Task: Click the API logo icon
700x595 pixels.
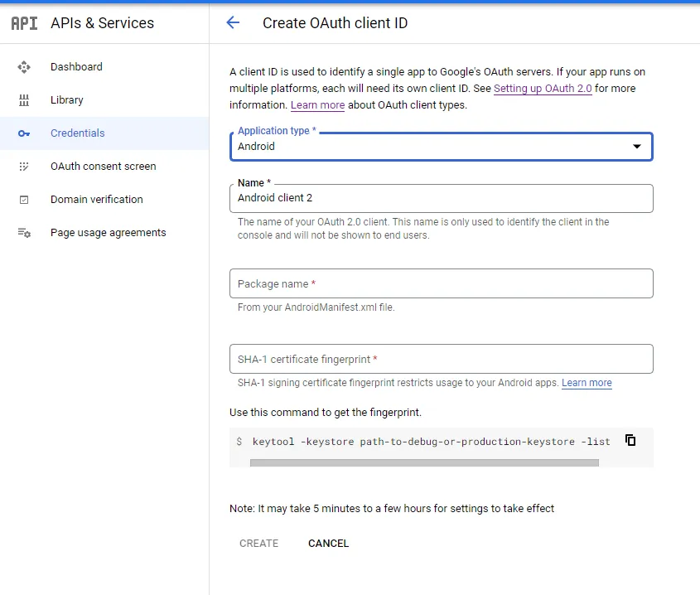Action: [24, 23]
